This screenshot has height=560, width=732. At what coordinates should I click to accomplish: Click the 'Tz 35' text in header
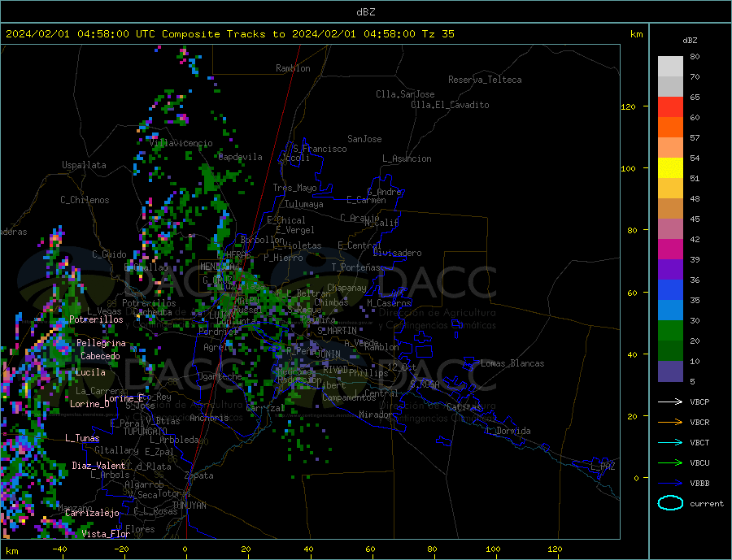tap(438, 34)
